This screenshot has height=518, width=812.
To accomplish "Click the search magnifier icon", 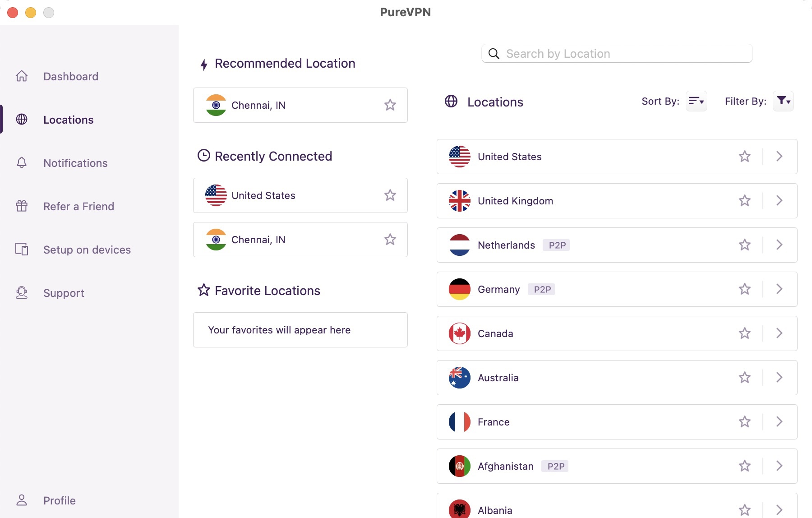I will click(x=494, y=53).
